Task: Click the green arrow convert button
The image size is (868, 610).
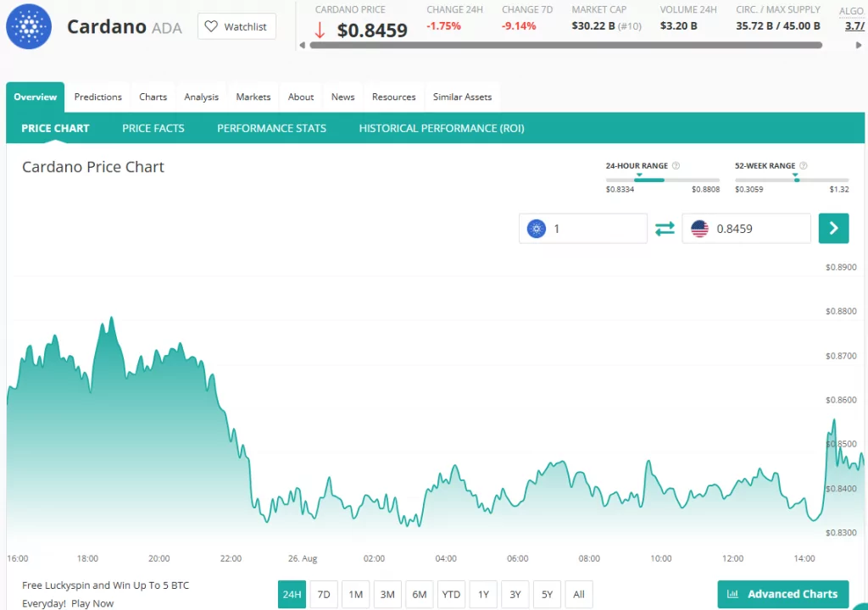Action: [x=833, y=228]
